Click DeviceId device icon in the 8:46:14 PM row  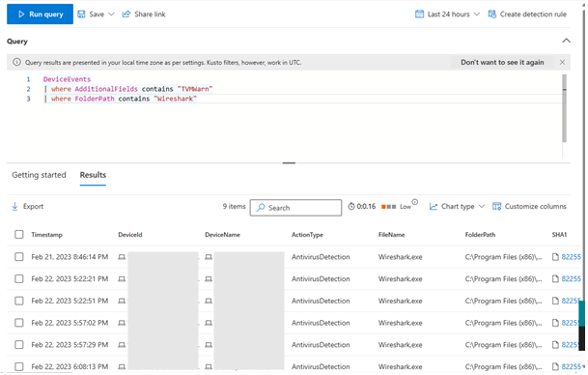pyautogui.click(x=122, y=257)
